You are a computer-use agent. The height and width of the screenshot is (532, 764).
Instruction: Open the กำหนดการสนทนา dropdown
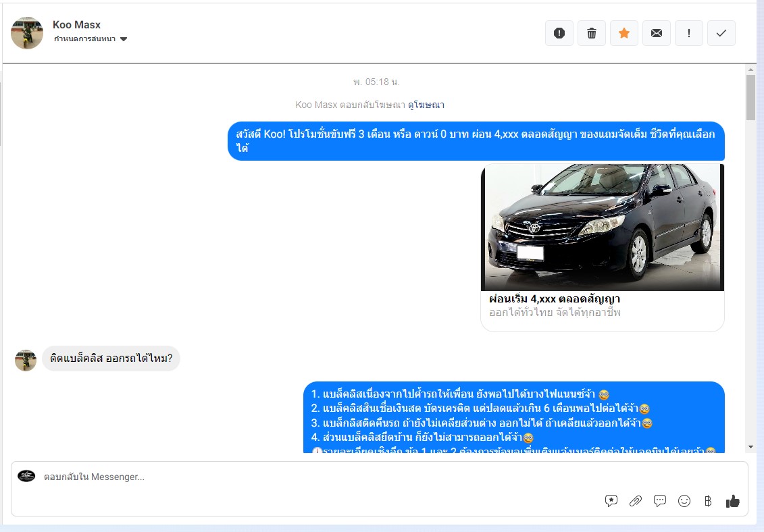[x=91, y=39]
